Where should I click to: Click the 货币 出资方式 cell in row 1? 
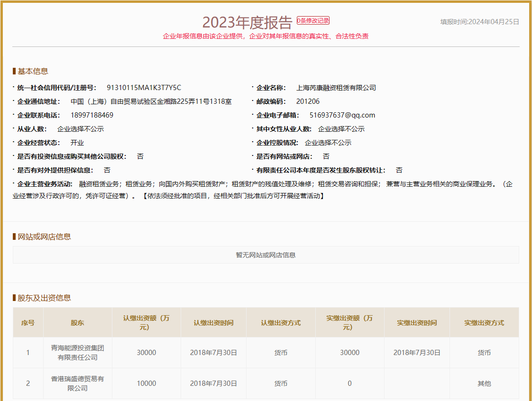(x=281, y=353)
